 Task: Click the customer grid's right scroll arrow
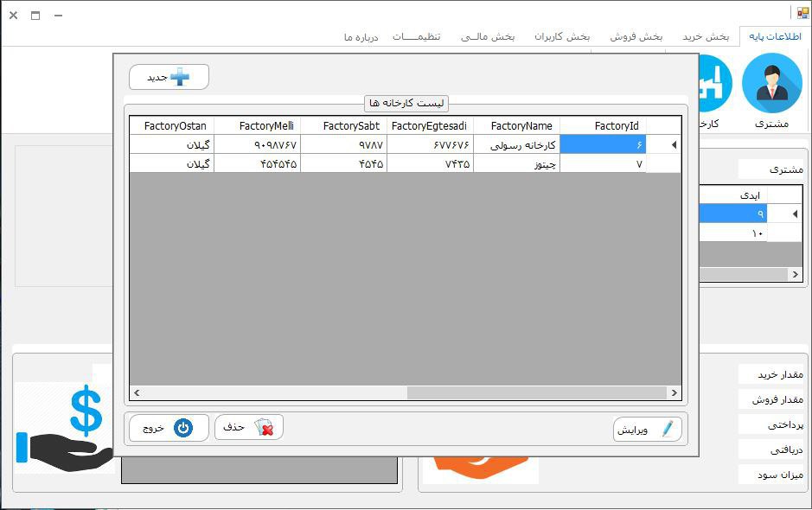796,274
